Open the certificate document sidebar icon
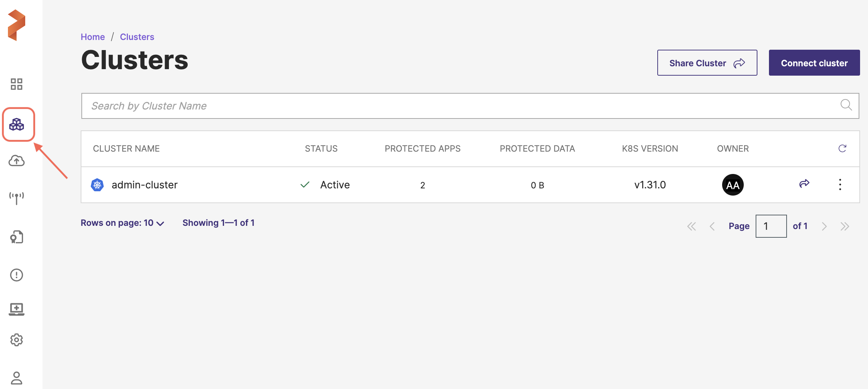Viewport: 868px width, 389px height. 17,237
